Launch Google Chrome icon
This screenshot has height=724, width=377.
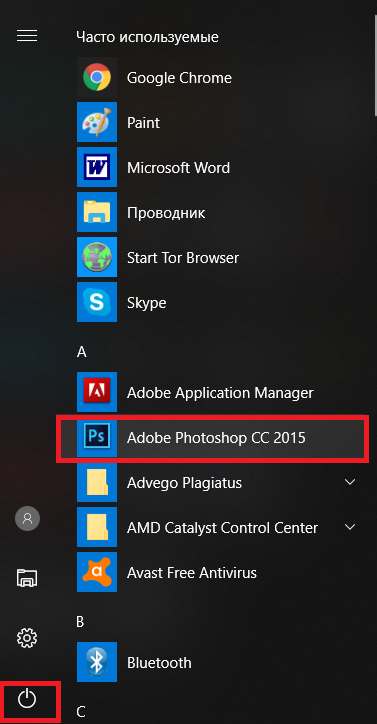(x=97, y=77)
